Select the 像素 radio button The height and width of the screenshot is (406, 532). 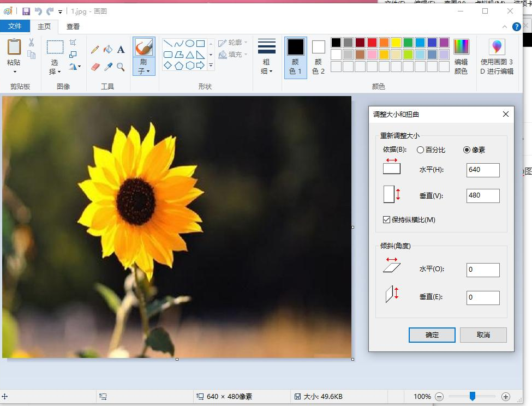click(467, 150)
